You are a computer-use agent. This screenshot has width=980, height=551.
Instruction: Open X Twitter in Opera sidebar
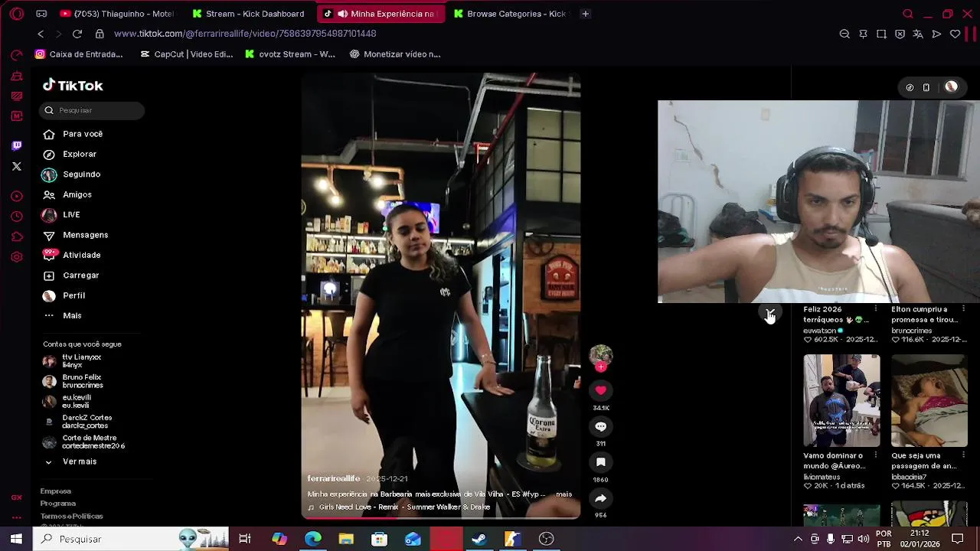pyautogui.click(x=17, y=166)
